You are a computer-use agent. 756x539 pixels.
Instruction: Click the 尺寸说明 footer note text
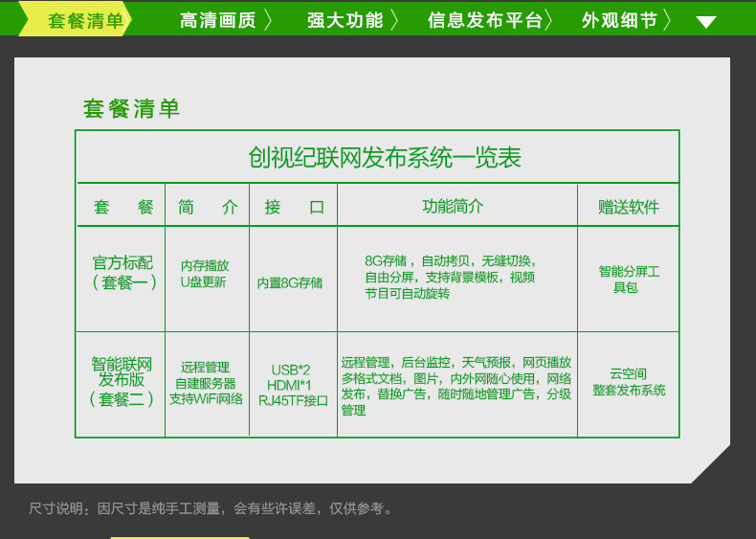pos(211,508)
